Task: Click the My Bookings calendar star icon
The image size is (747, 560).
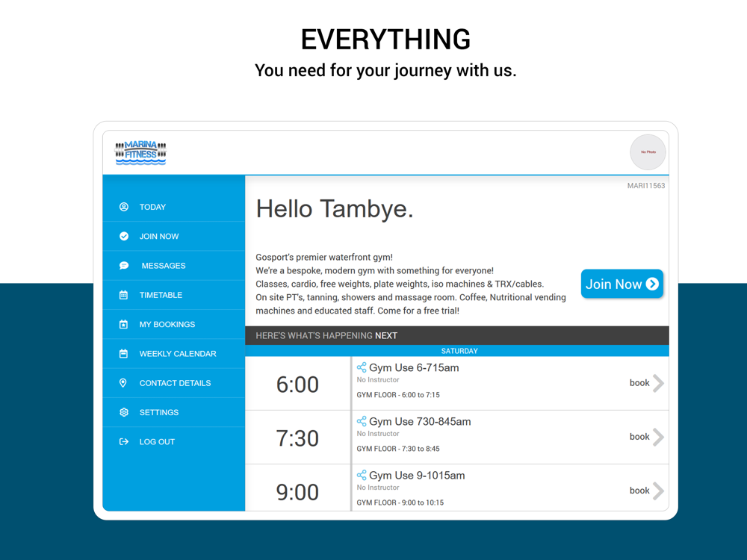Action: [x=123, y=324]
